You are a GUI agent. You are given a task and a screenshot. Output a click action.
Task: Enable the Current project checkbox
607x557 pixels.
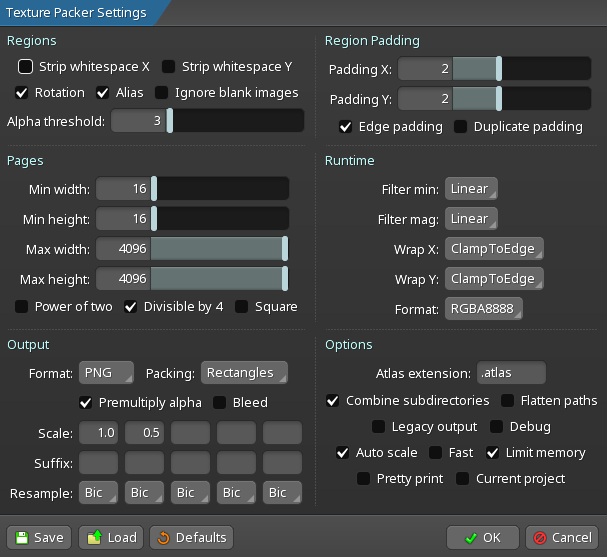click(x=463, y=478)
